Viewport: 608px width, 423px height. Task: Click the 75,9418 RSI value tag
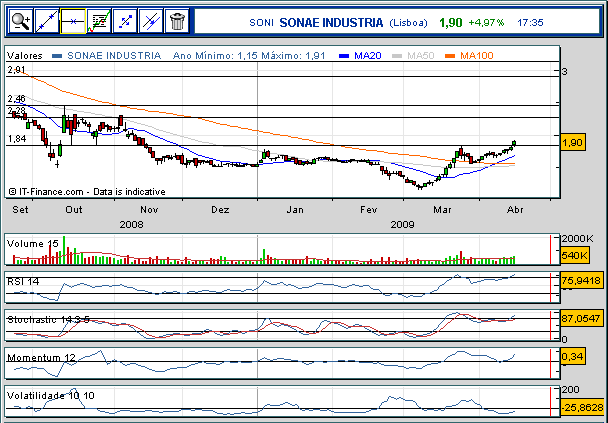tap(582, 280)
